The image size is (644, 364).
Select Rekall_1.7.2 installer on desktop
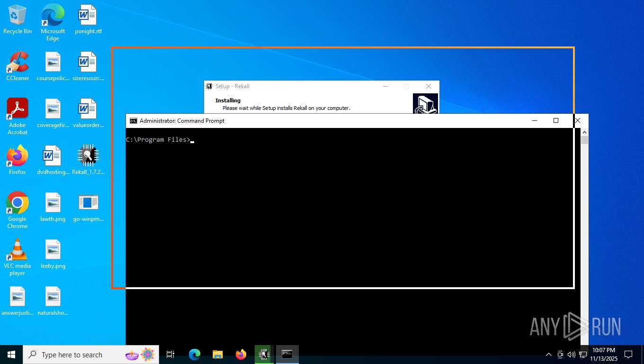(88, 160)
